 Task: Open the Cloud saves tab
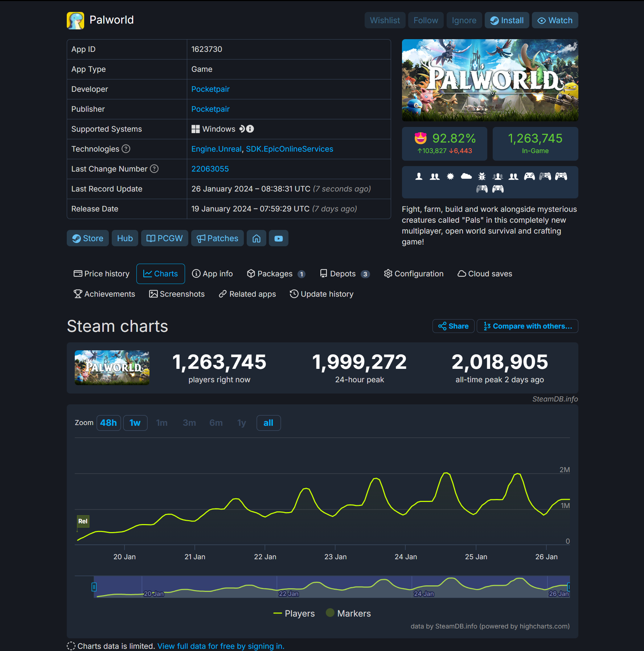(485, 274)
